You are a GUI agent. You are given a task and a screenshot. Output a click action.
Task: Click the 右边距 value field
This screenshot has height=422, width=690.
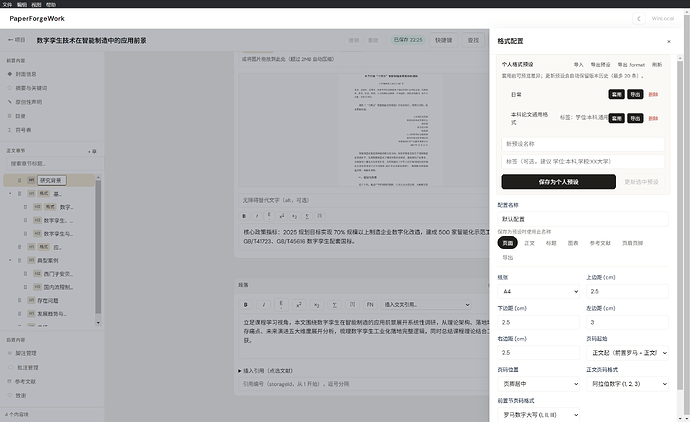539,352
